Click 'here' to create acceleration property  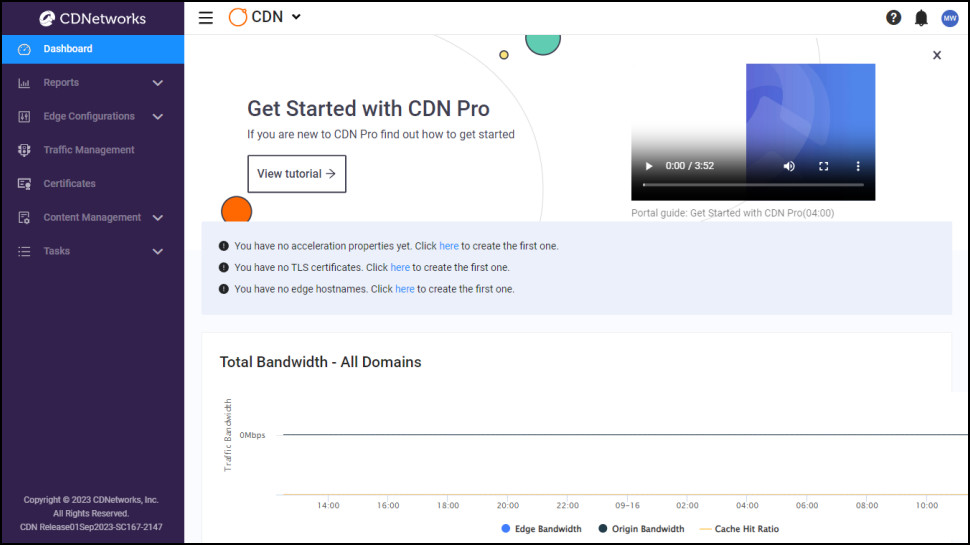pos(449,246)
